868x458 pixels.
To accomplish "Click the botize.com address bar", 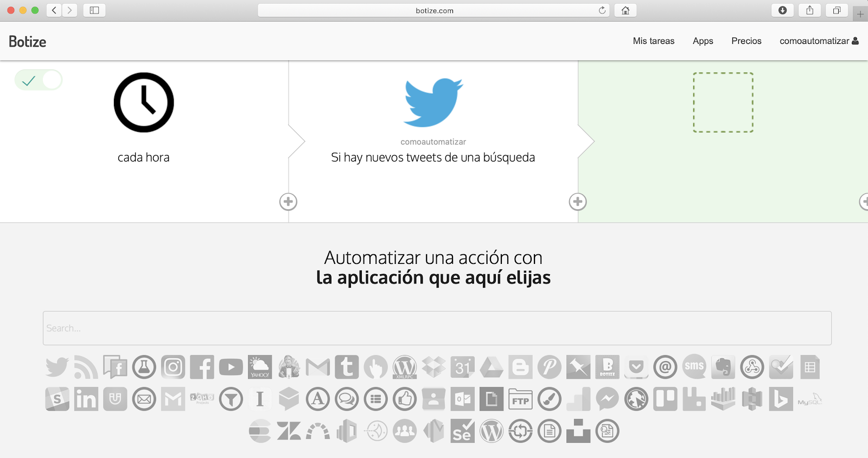I will tap(434, 10).
